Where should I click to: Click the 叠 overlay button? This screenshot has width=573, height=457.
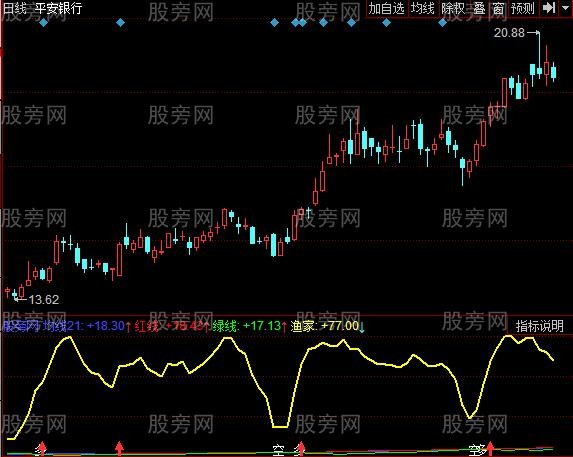tap(479, 8)
